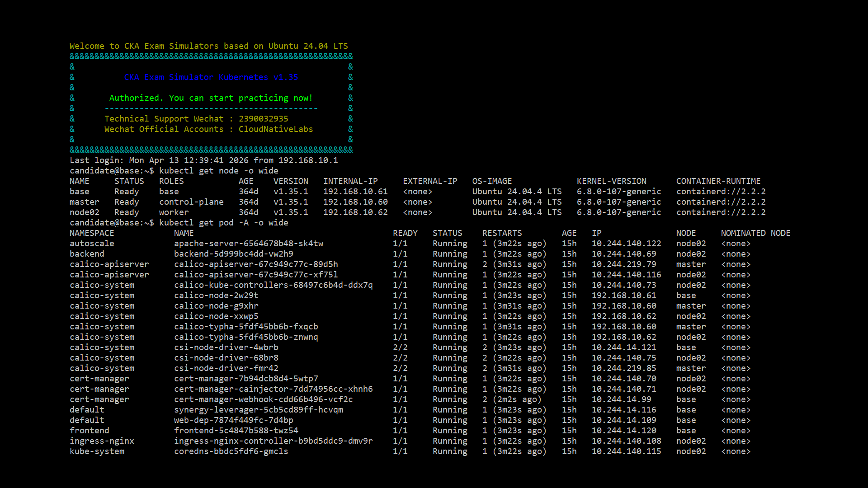Click the coredns-bbdc5fdf6-gmcls pod name
The image size is (868, 488).
pyautogui.click(x=231, y=451)
